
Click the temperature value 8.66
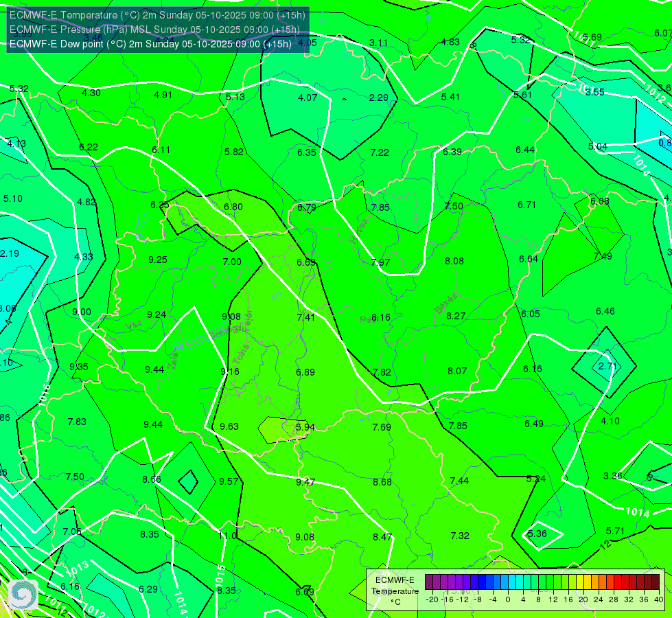click(x=152, y=479)
